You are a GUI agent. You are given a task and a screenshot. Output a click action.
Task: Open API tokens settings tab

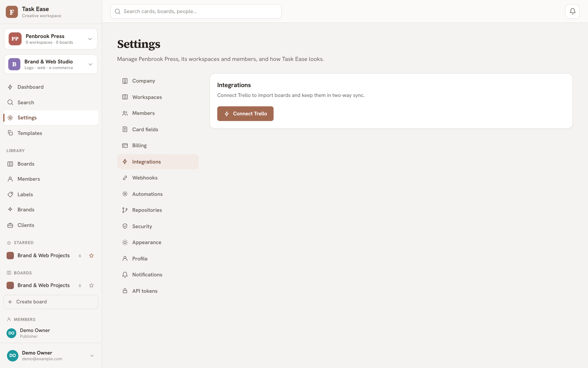[158, 291]
